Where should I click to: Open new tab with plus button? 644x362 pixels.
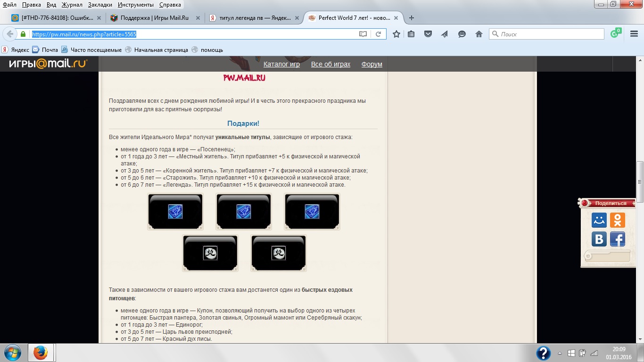(x=412, y=18)
